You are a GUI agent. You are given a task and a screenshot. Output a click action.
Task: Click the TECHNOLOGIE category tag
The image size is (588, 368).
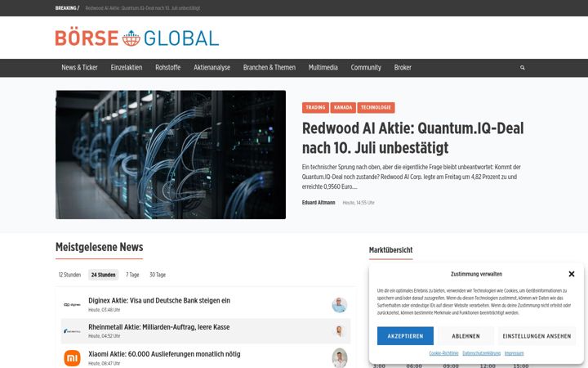[376, 108]
